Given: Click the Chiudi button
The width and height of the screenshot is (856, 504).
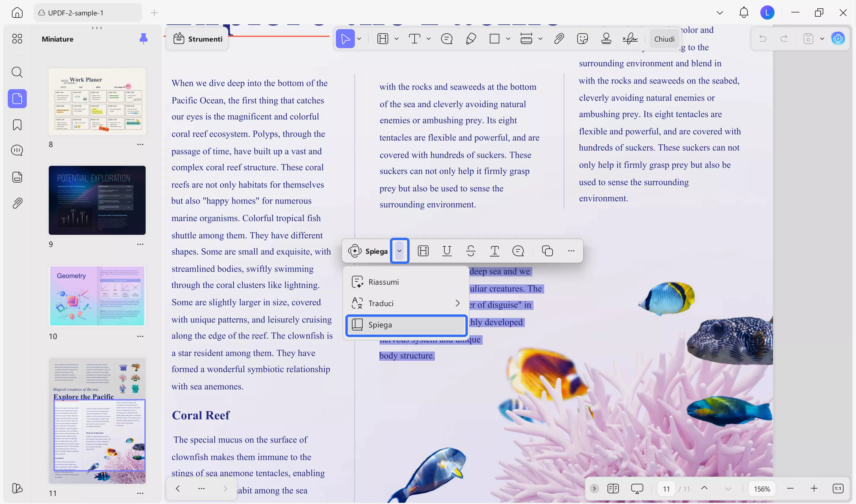Looking at the screenshot, I should (x=664, y=38).
